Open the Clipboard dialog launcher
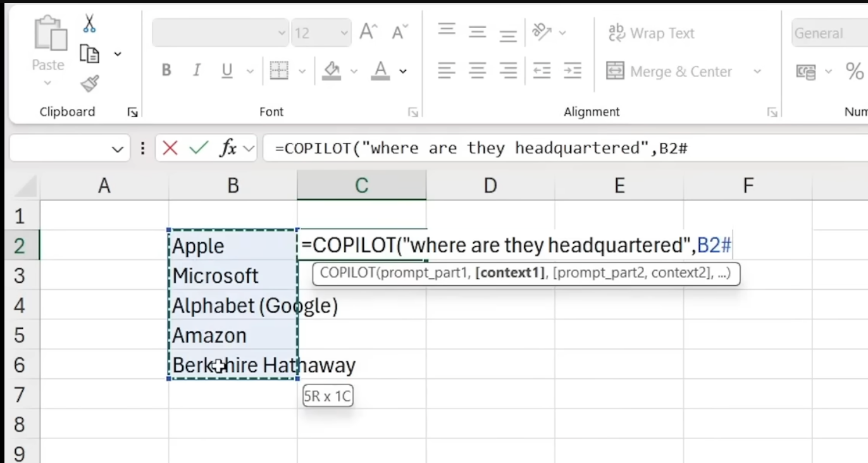868x463 pixels. pos(132,112)
